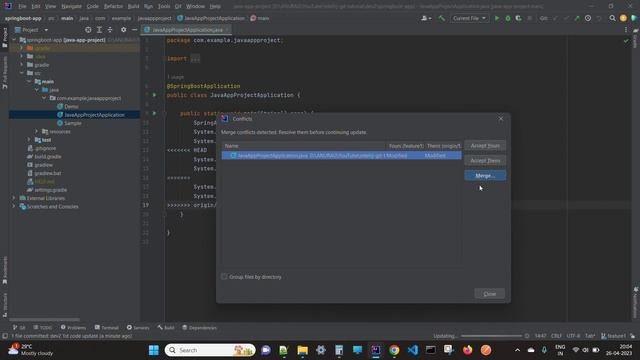This screenshot has width=640, height=360.
Task: Open the Build menu
Action: tap(133, 6)
